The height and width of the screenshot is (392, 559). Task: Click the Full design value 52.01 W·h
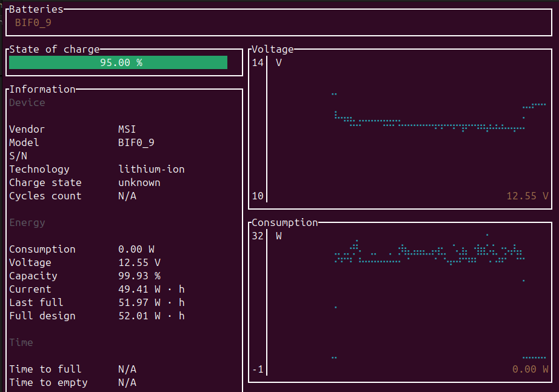(151, 316)
